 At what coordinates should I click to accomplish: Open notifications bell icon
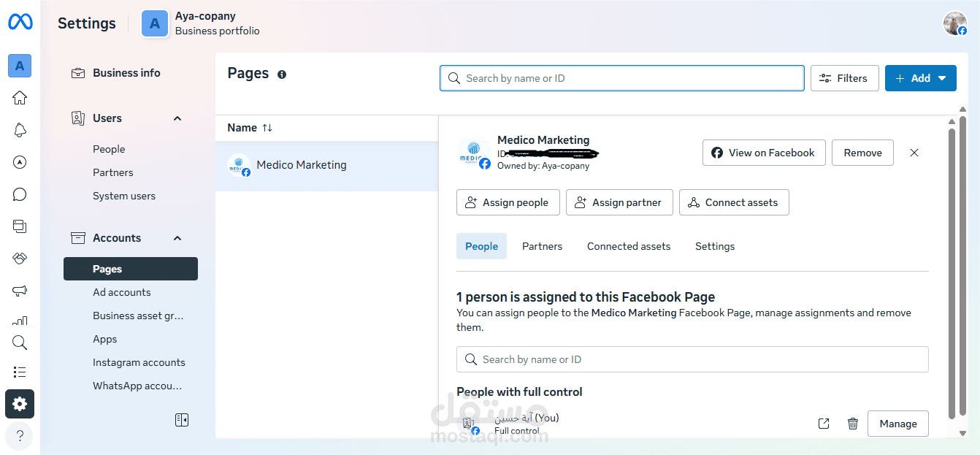click(x=20, y=130)
